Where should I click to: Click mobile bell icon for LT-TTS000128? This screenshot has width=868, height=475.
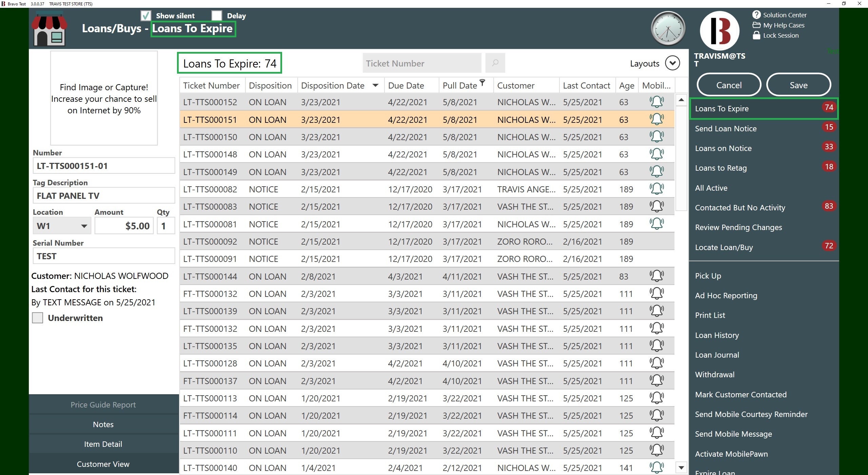656,363
